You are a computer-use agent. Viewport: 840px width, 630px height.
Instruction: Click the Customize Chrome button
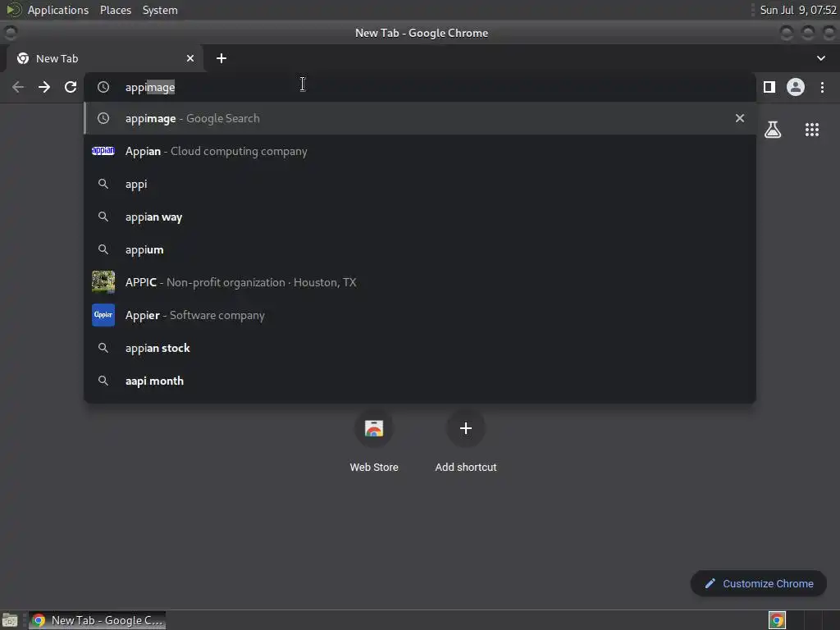759,583
